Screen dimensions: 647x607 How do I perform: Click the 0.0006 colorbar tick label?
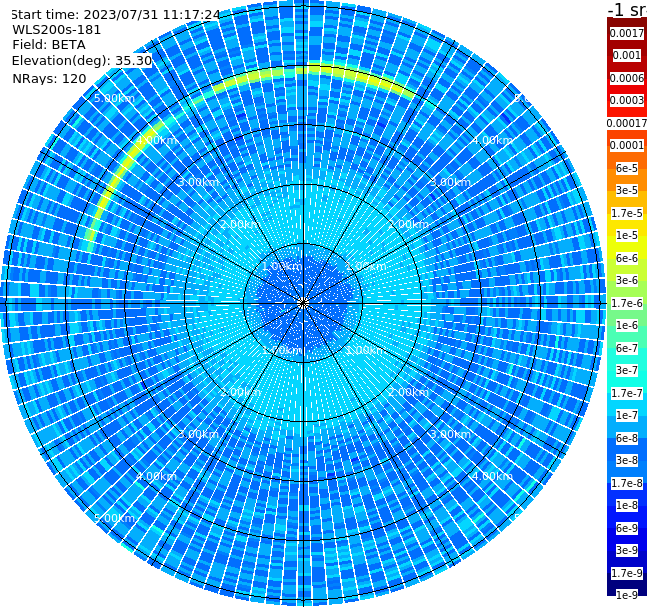(x=627, y=78)
